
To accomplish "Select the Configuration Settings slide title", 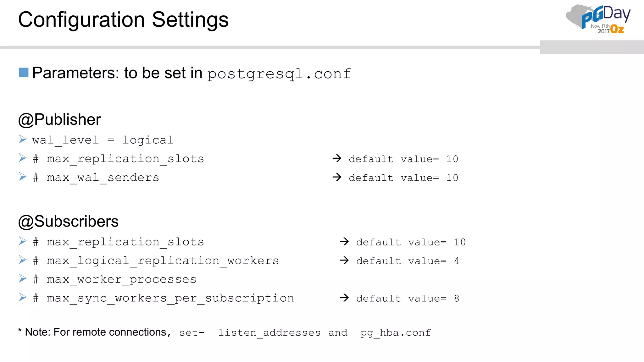I will point(123,20).
